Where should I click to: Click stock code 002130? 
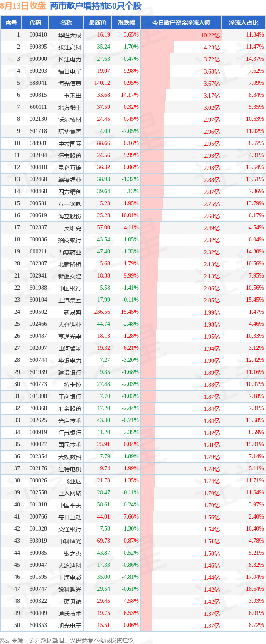(38, 119)
